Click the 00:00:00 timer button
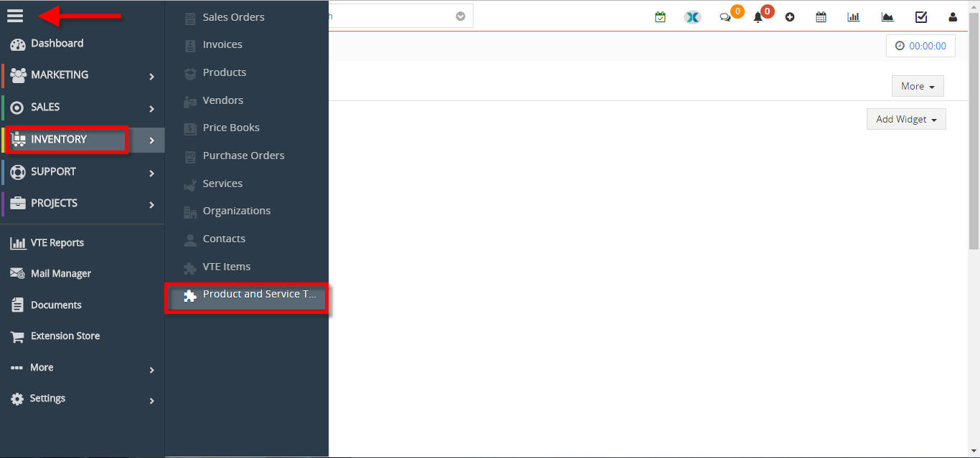Screen dimensions: 980x458 pos(920,46)
